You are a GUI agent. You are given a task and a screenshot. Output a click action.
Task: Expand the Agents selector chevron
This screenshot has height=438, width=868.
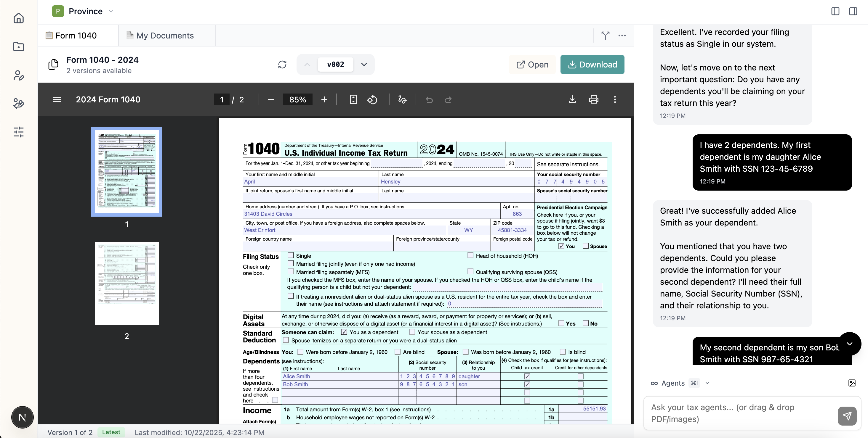(x=707, y=383)
